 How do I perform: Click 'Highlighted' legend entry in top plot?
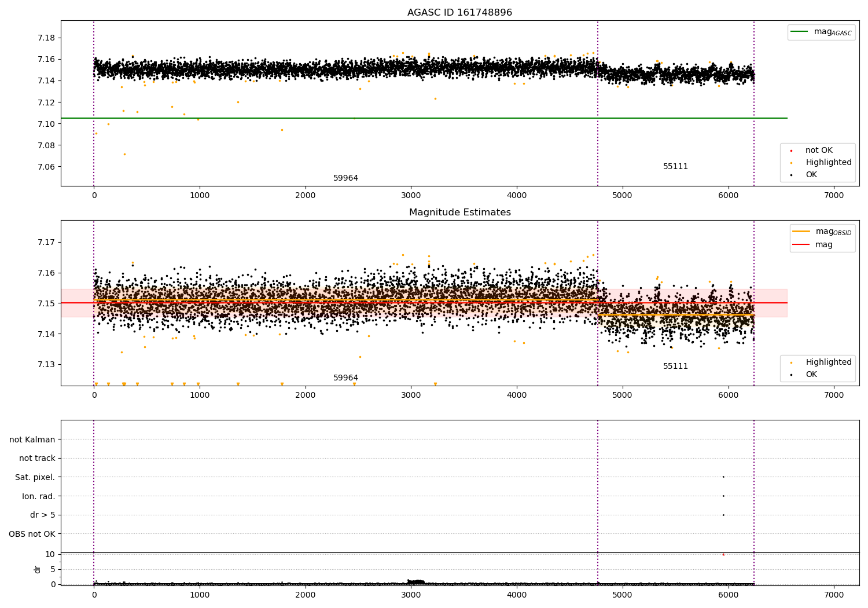pos(828,163)
